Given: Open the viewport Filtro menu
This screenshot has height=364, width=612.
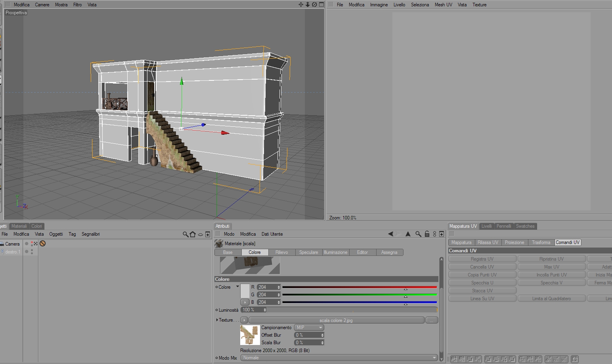Looking at the screenshot, I should click(78, 5).
